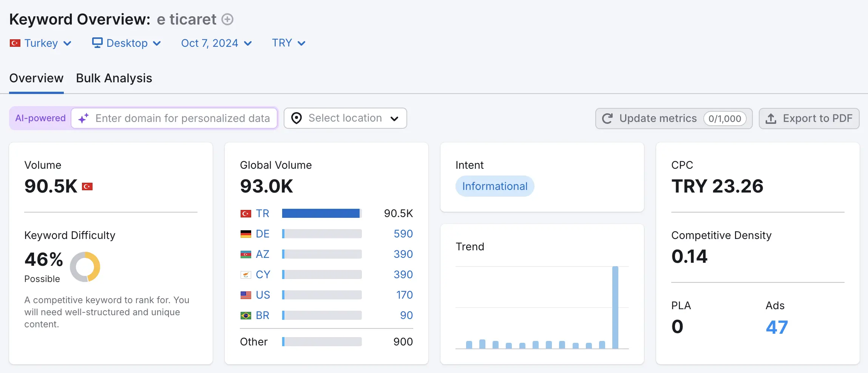
Task: Click the location pin icon
Action: point(297,118)
